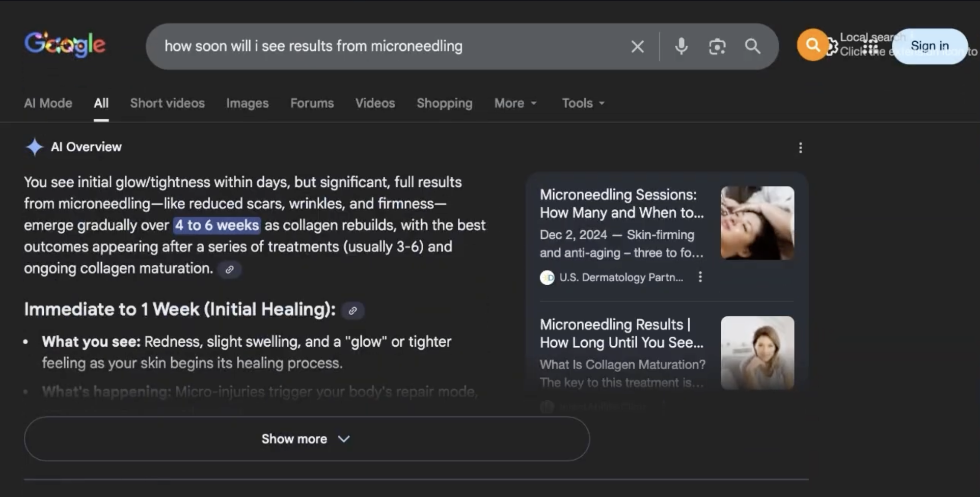Clear the search query with the X icon

tap(637, 47)
